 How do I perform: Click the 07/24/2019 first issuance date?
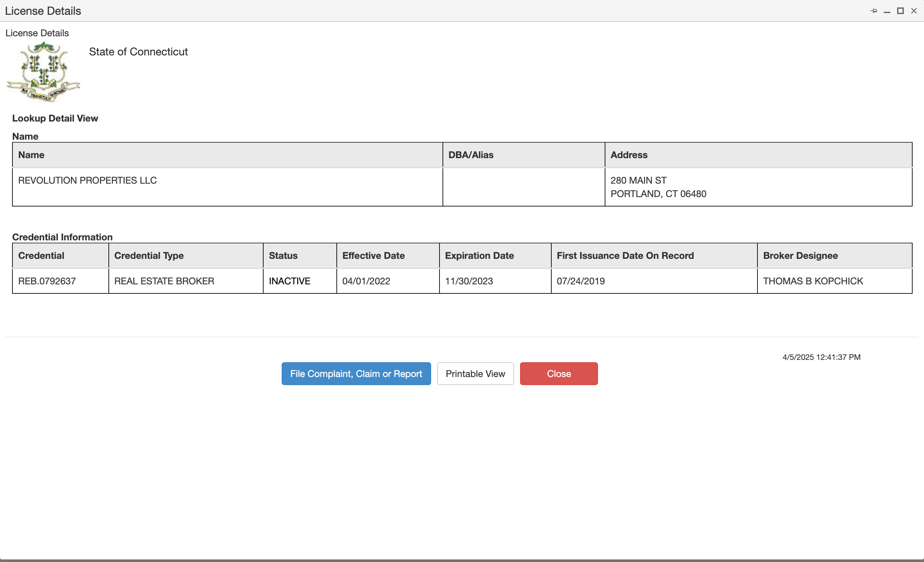pos(581,281)
